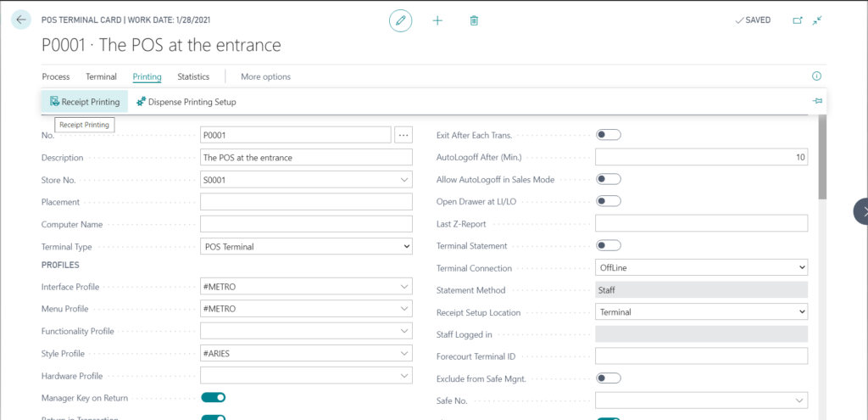Delete the record using the trash icon
Screen dimensions: 868x420
(x=474, y=20)
